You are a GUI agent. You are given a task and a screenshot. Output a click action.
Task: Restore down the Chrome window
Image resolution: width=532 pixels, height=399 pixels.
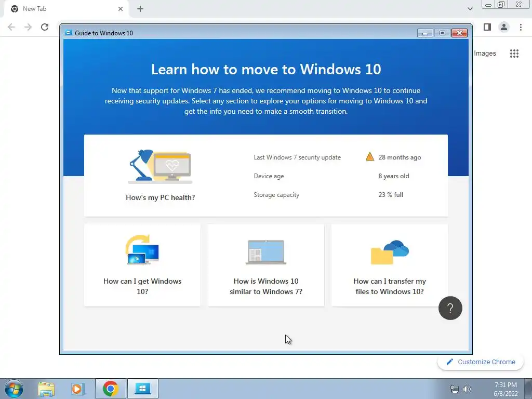[501, 4]
